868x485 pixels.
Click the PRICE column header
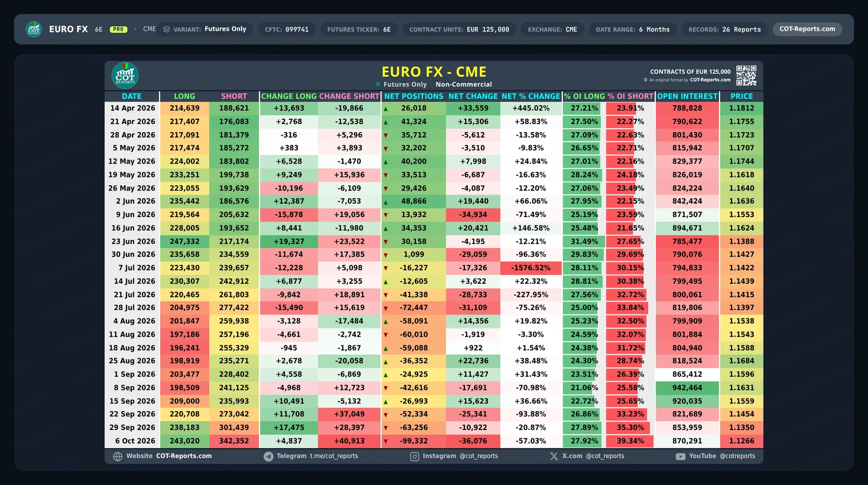click(741, 96)
